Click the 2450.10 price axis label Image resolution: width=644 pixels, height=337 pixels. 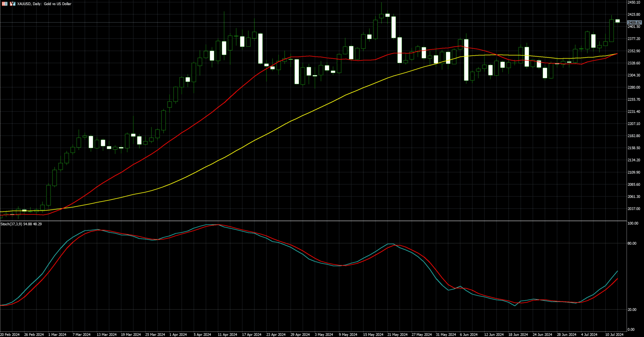[634, 3]
